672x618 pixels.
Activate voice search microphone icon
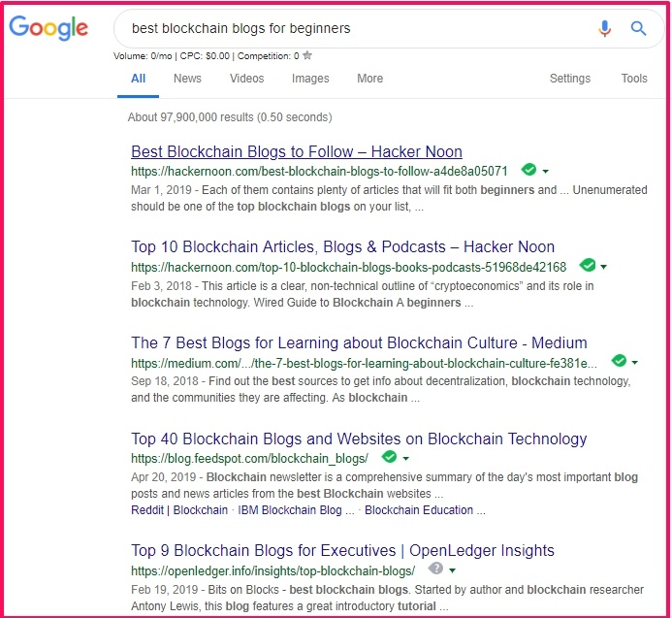tap(605, 28)
